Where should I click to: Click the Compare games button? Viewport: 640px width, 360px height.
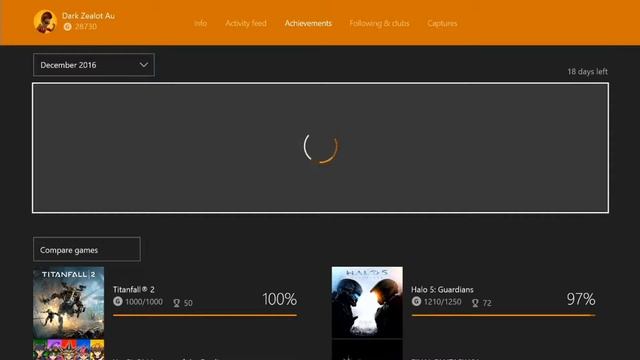pyautogui.click(x=87, y=249)
